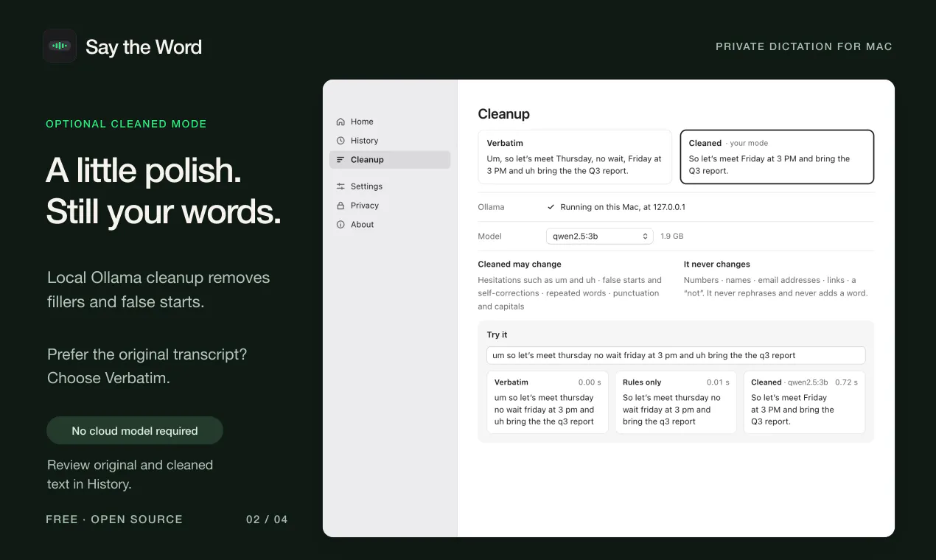Click the Running on this Mac status text
The image size is (936, 560).
623,207
